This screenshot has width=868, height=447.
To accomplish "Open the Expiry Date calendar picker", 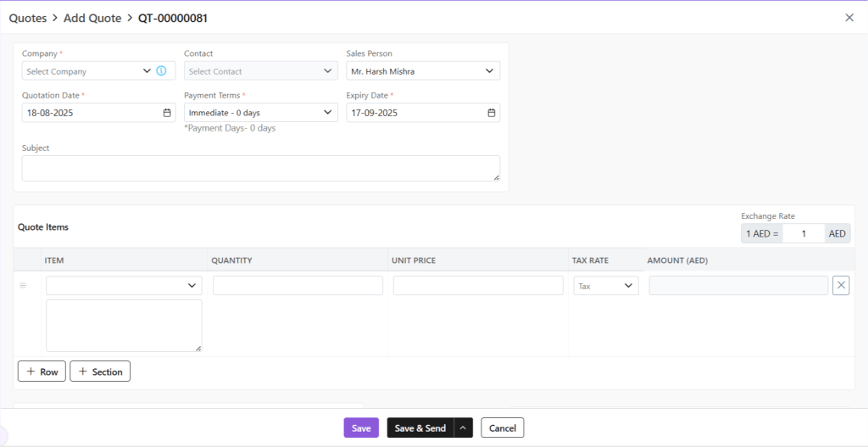I will click(x=491, y=113).
